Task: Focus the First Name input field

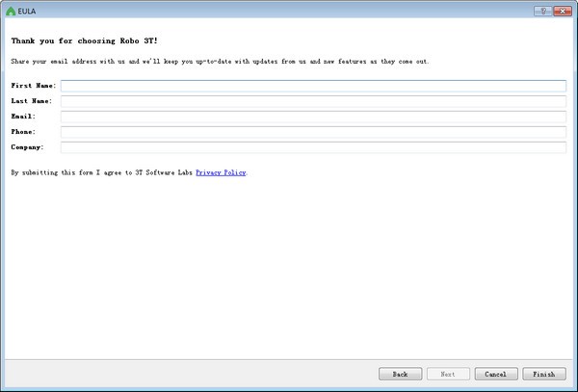Action: tap(313, 86)
